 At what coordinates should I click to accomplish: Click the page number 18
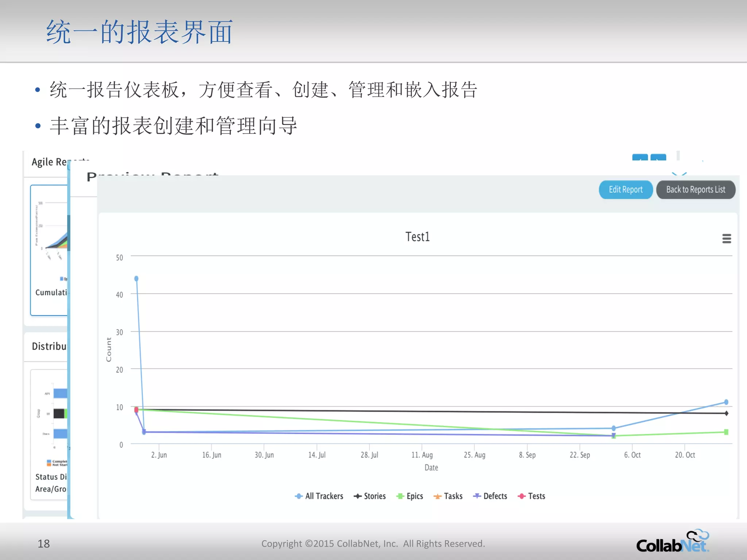pos(44,544)
